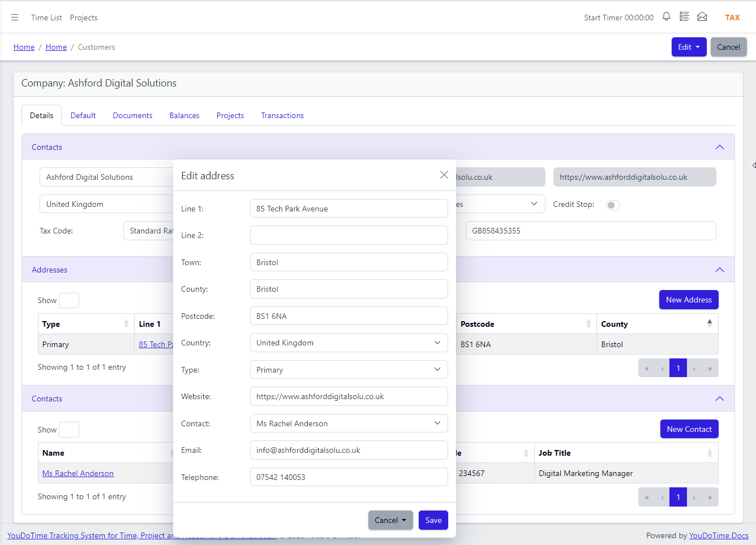Image resolution: width=756 pixels, height=545 pixels.
Task: Click New Contact button
Action: pyautogui.click(x=689, y=429)
